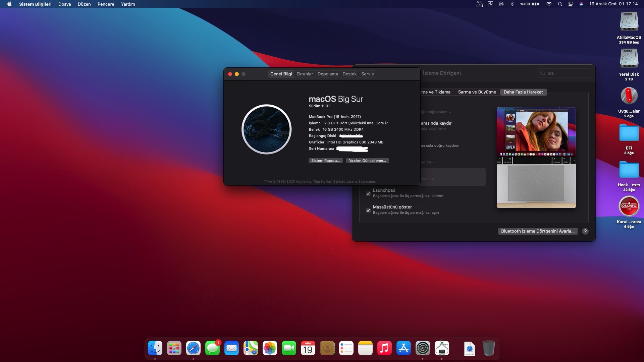Toggle Masaüstünü göster checkbox
The image size is (644, 362).
[368, 210]
